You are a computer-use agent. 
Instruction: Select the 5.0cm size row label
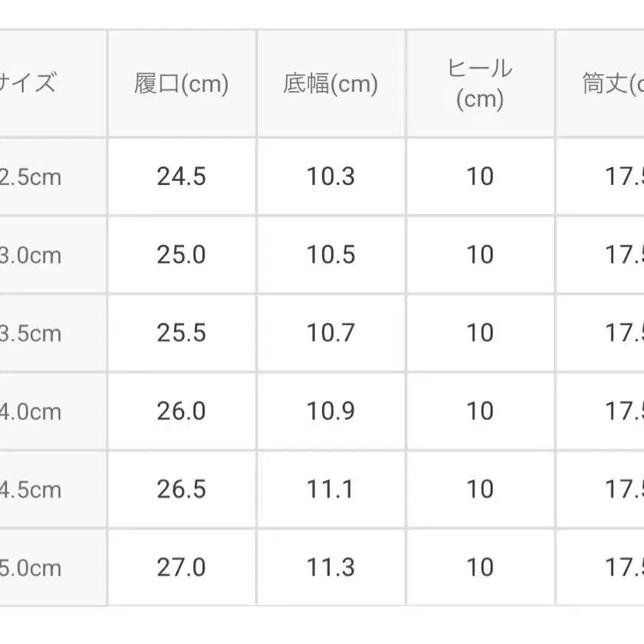coord(31,568)
